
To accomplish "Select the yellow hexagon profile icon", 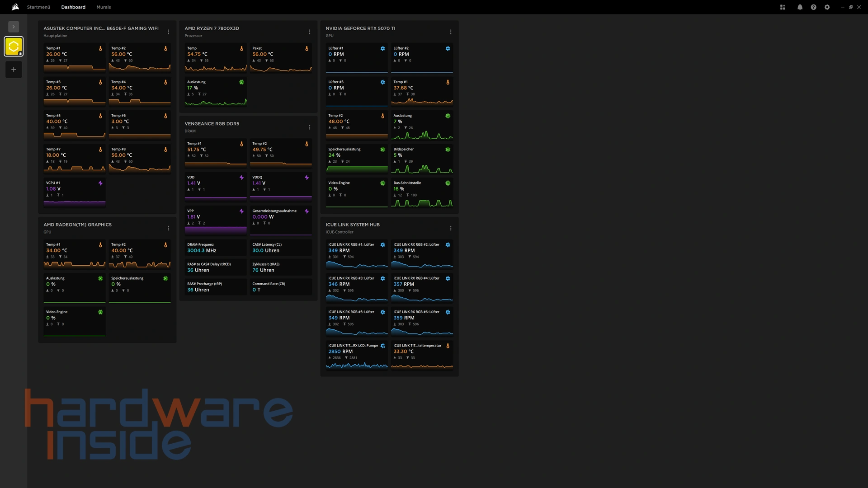I will click(x=14, y=47).
